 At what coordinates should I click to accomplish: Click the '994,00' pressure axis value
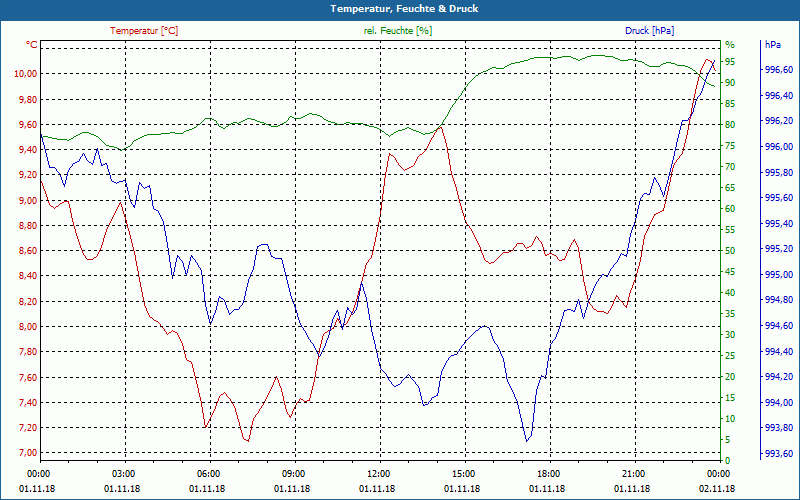point(780,403)
